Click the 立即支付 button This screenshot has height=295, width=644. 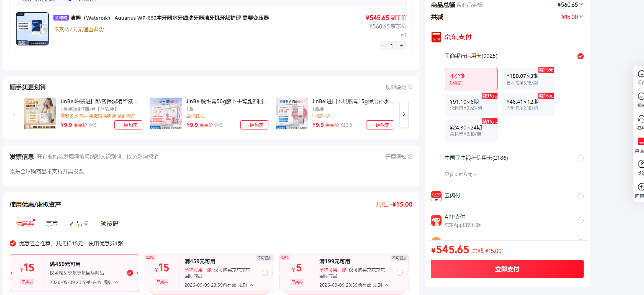pyautogui.click(x=507, y=269)
